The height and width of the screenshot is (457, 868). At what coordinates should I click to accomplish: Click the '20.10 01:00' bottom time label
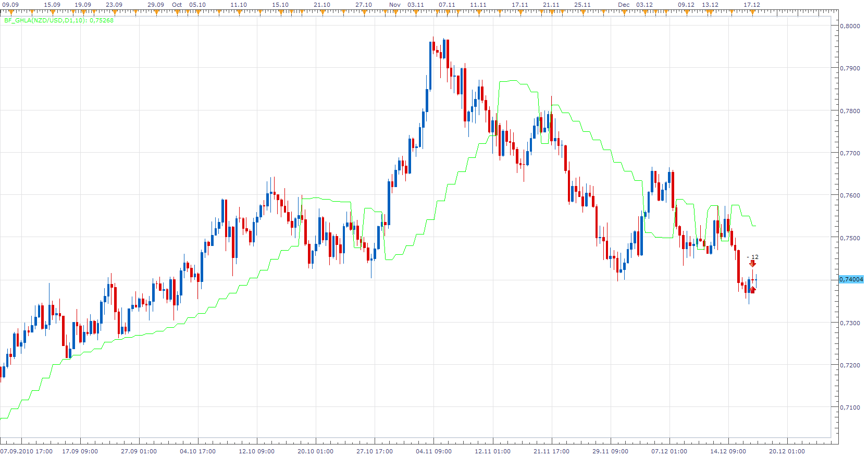point(316,451)
